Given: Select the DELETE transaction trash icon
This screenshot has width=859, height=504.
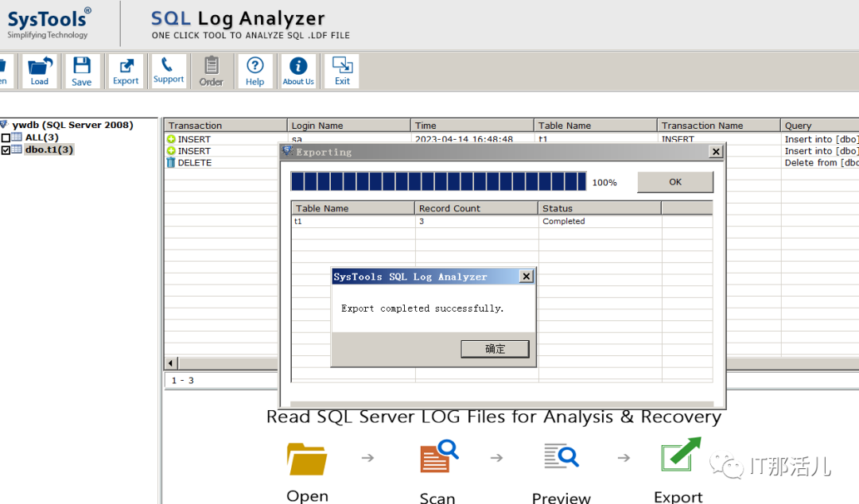Looking at the screenshot, I should [171, 163].
